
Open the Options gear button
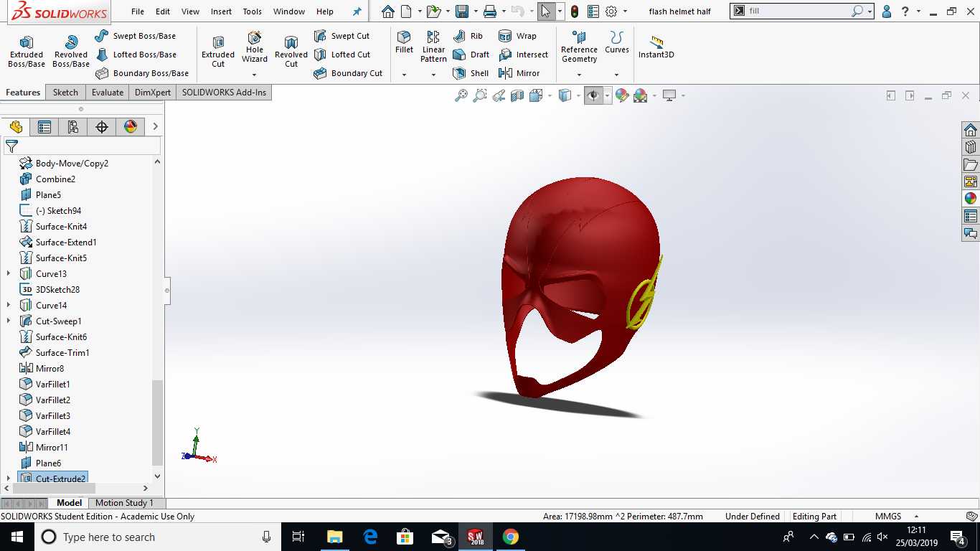tap(611, 11)
